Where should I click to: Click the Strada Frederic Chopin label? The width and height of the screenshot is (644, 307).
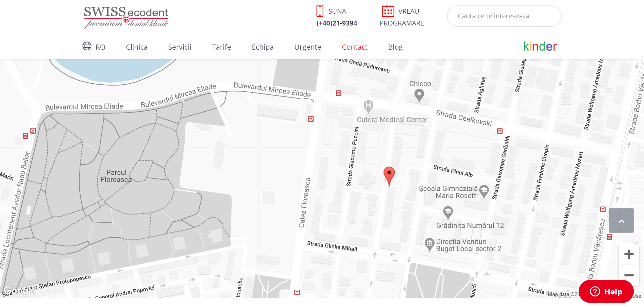[x=541, y=173]
